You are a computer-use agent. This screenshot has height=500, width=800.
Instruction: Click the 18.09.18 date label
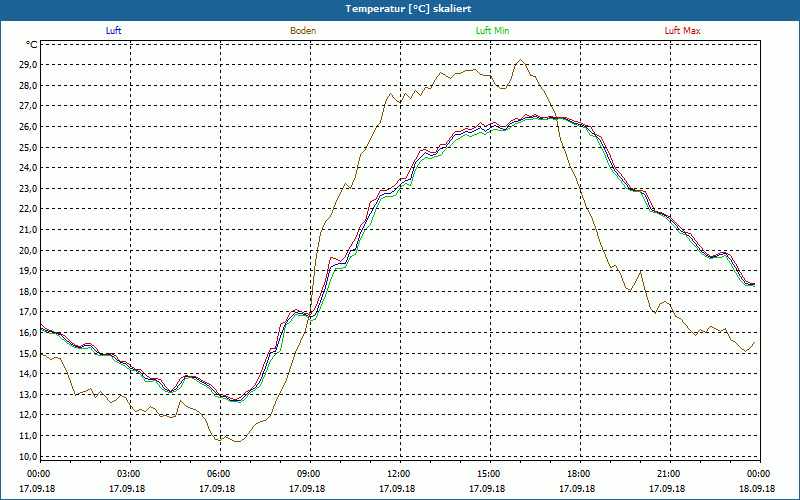pyautogui.click(x=757, y=489)
